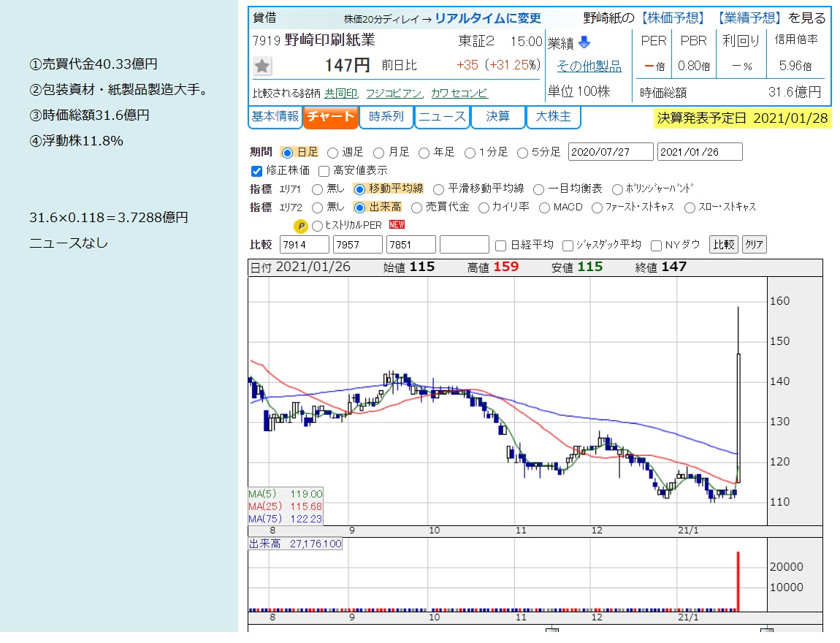Click the comparison code field 7957
Viewport: 840px width, 643px height.
tap(358, 244)
